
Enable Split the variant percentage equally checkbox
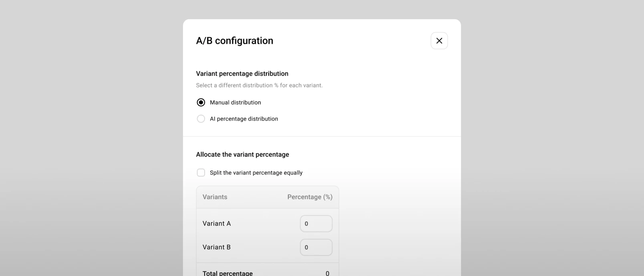(x=201, y=173)
